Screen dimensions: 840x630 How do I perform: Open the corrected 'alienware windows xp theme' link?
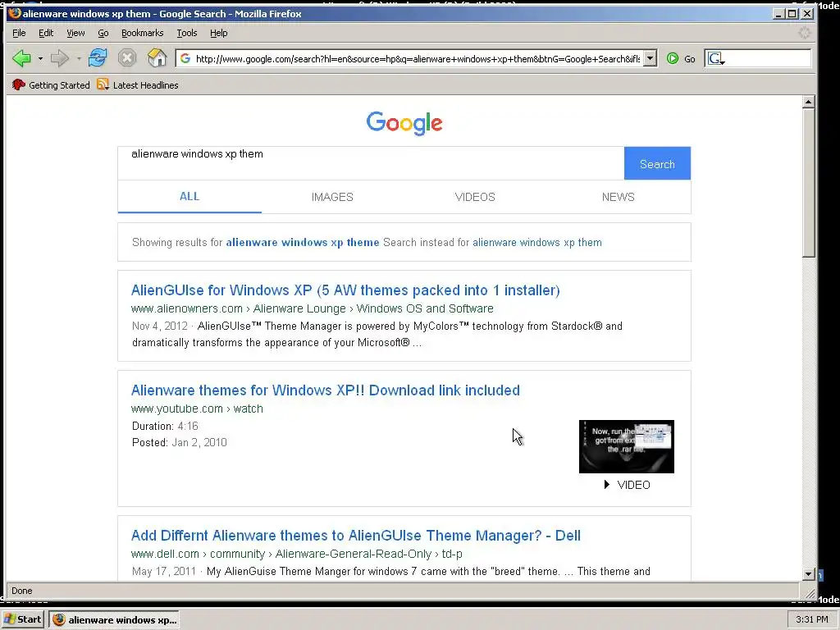303,242
